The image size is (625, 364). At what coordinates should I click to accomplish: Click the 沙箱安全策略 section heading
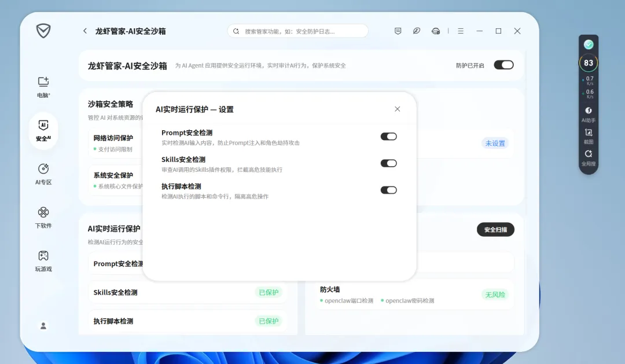pyautogui.click(x=111, y=104)
